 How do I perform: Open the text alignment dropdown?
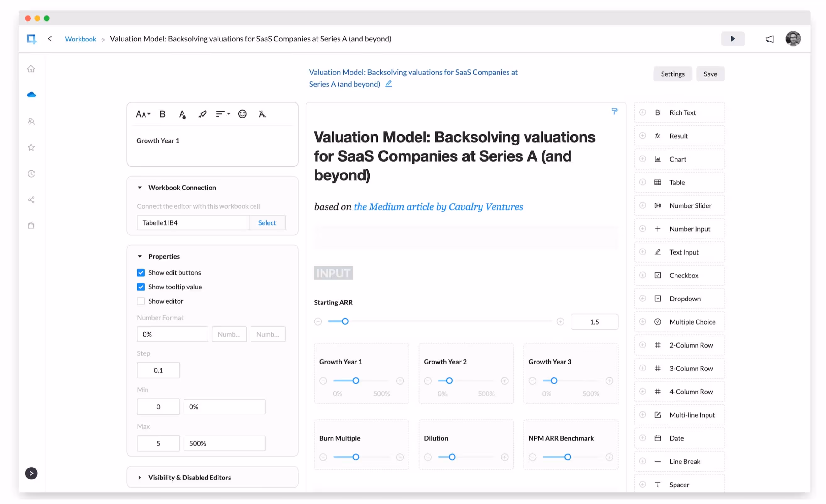click(223, 114)
